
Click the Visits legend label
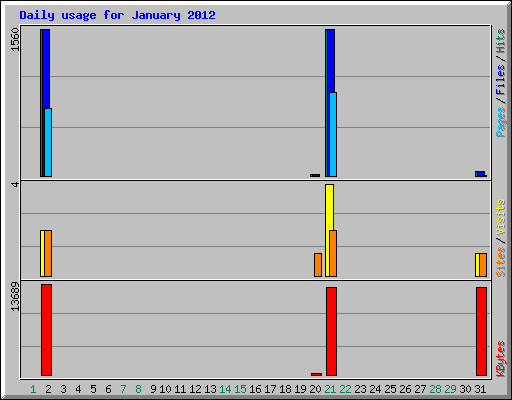[500, 217]
